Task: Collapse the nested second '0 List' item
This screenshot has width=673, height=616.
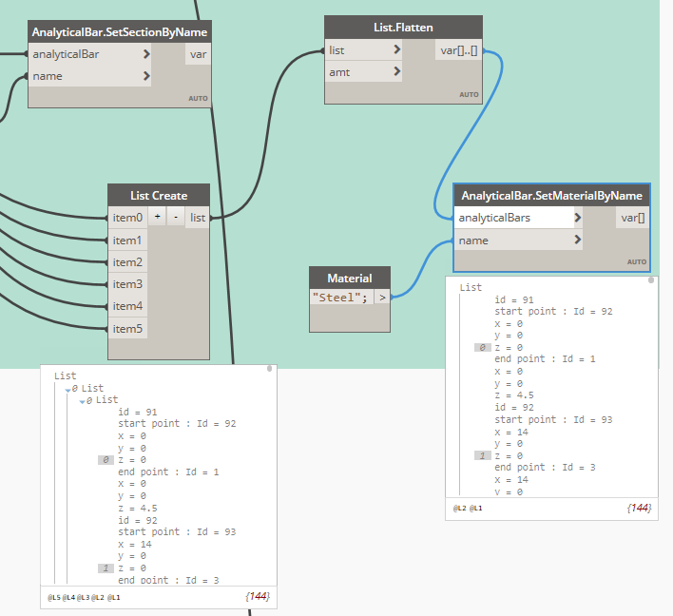Action: (x=81, y=400)
